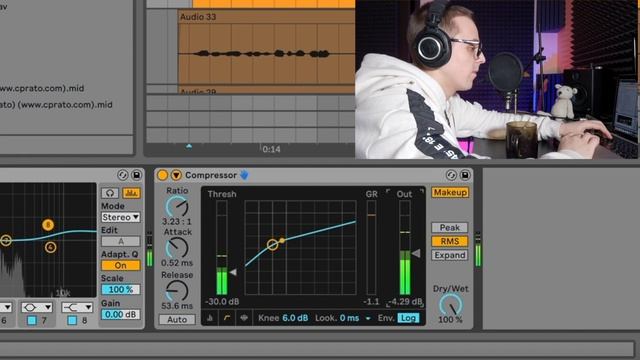Select the EQ band 4 node
Screen dimensions: 640x360
51,247
